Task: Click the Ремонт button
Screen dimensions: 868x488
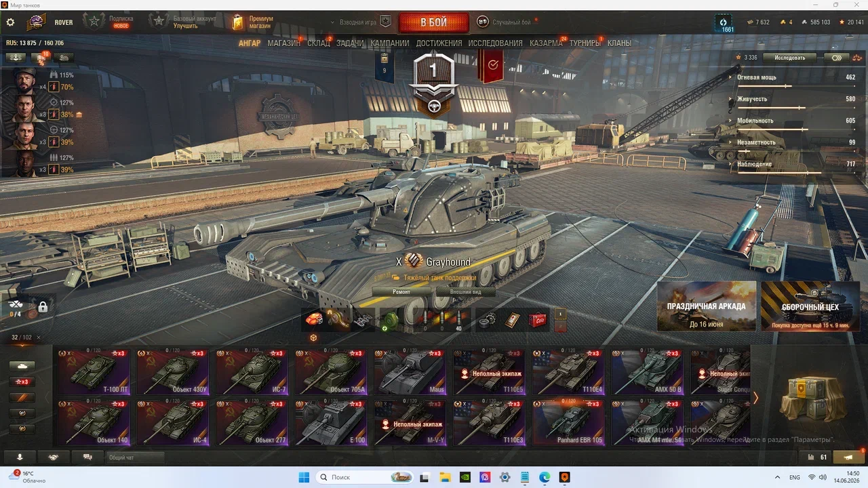Action: pyautogui.click(x=401, y=292)
